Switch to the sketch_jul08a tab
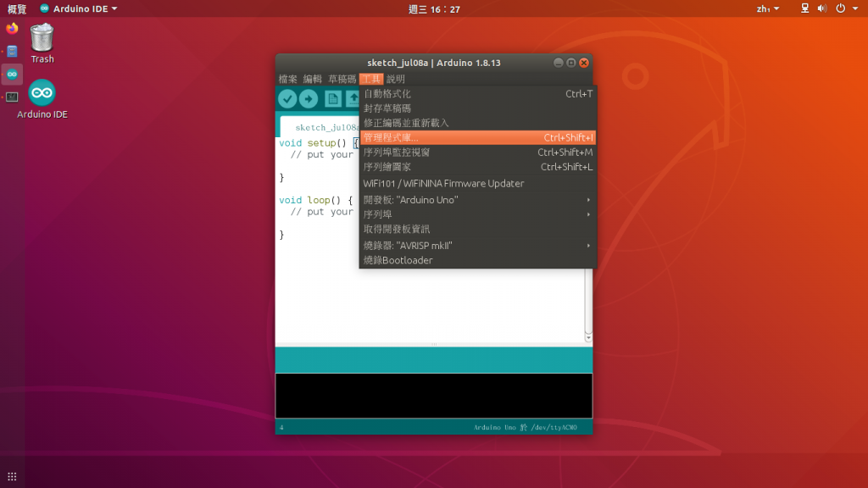Image resolution: width=868 pixels, height=488 pixels. (320, 127)
